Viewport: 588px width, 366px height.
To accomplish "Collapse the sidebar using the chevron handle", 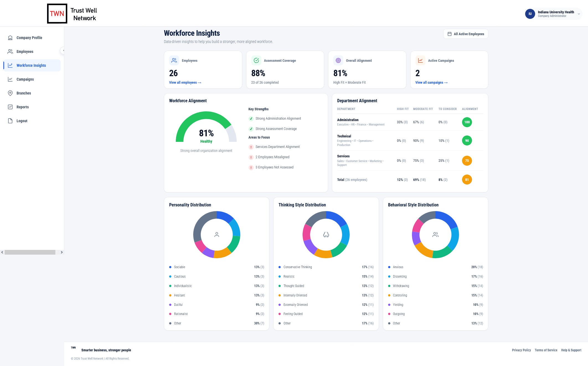I will (63, 50).
